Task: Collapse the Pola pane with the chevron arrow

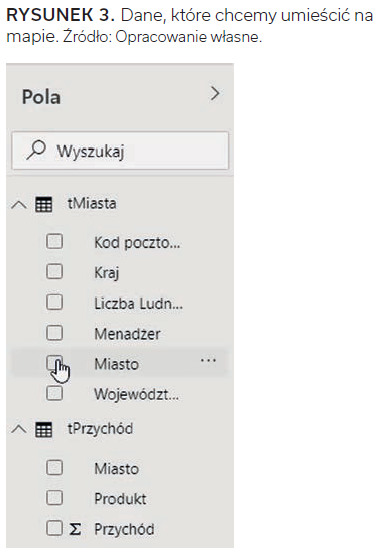Action: 215,94
